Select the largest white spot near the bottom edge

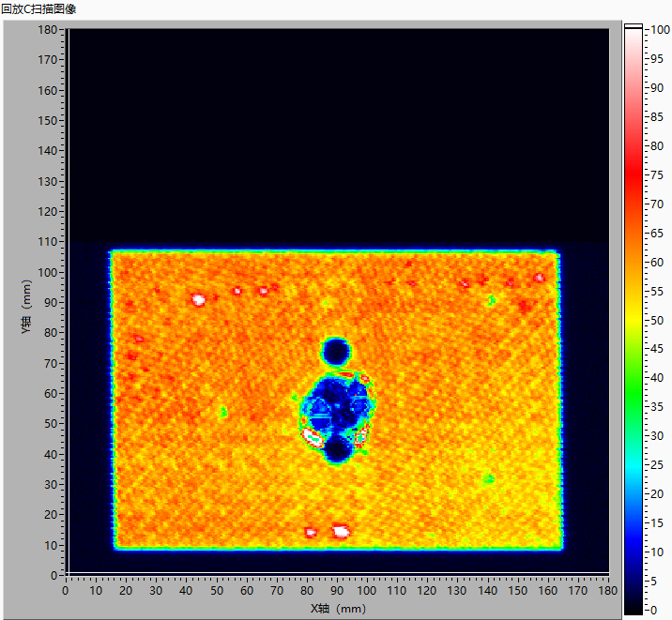pos(341,532)
